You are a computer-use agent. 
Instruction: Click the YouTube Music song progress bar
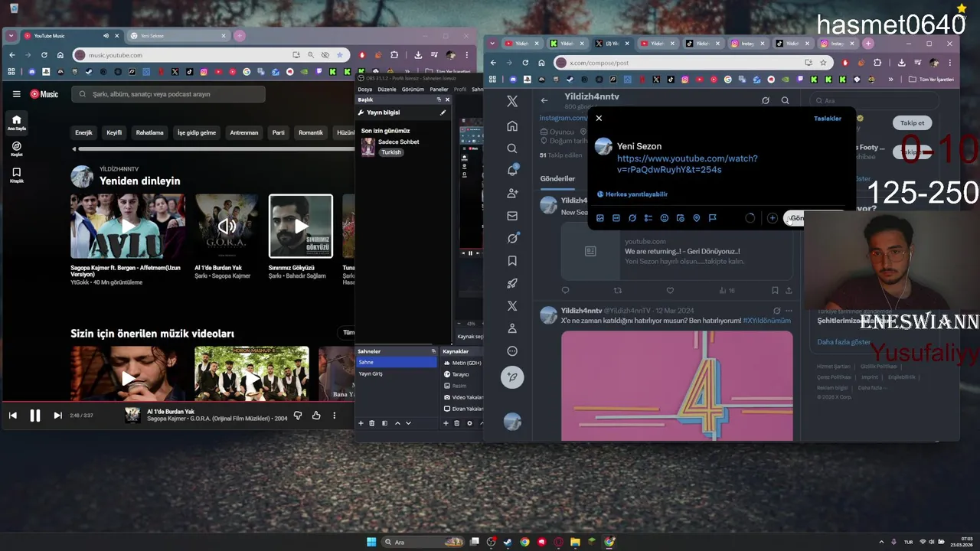pyautogui.click(x=177, y=401)
